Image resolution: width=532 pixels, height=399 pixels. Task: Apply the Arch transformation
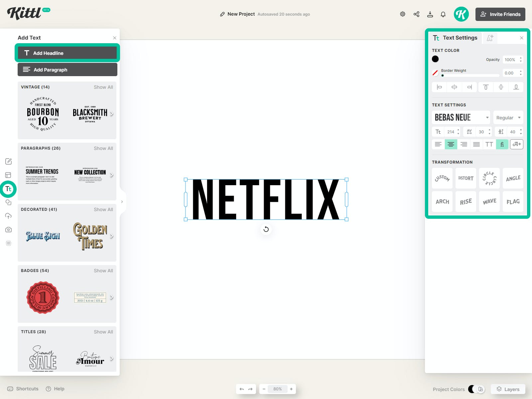443,201
